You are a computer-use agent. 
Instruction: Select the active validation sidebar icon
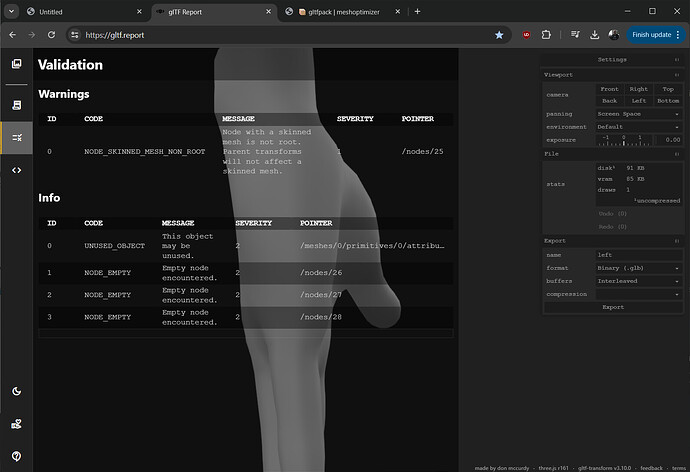tap(16, 137)
